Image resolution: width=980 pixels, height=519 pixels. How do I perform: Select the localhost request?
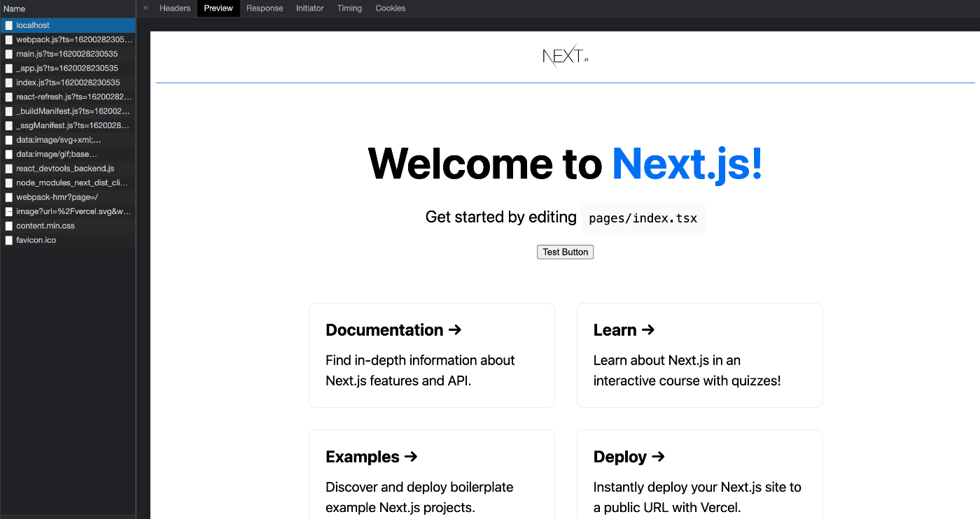click(x=68, y=25)
